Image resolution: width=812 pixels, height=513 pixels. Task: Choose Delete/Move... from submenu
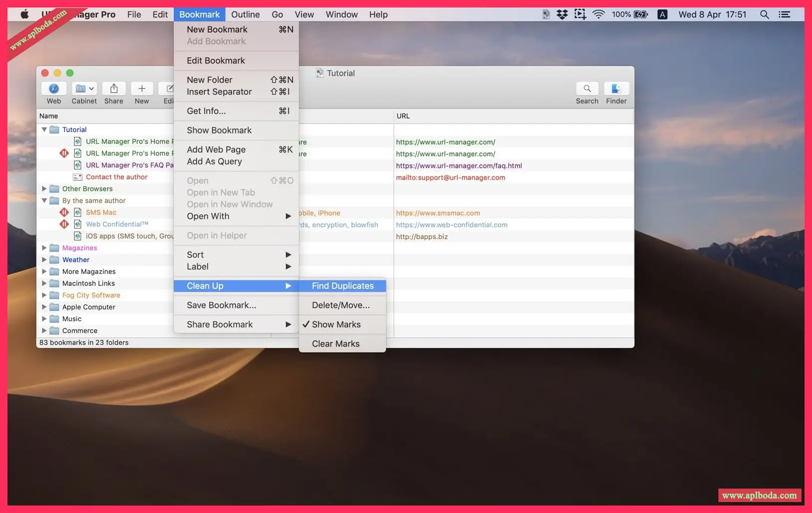[342, 305]
